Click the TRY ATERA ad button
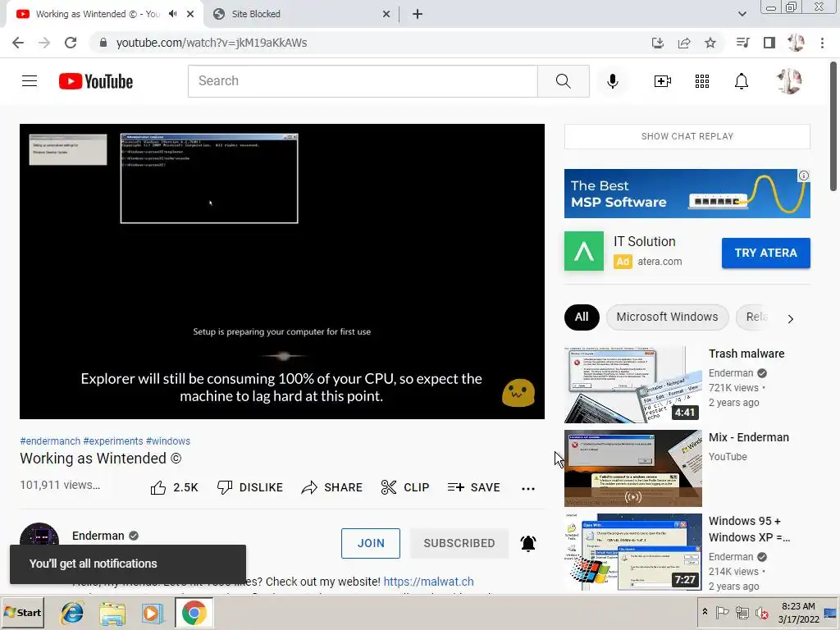Image resolution: width=840 pixels, height=630 pixels. [765, 253]
